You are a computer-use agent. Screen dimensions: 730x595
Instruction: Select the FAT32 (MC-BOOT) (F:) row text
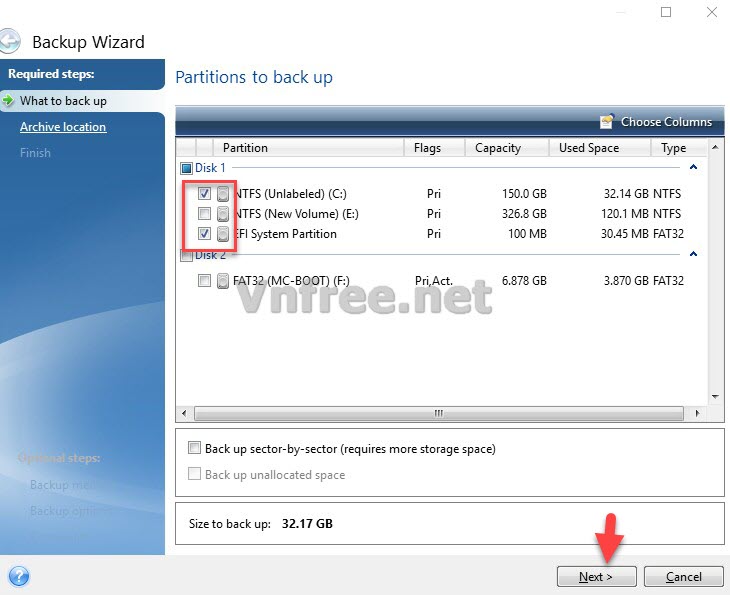click(291, 281)
